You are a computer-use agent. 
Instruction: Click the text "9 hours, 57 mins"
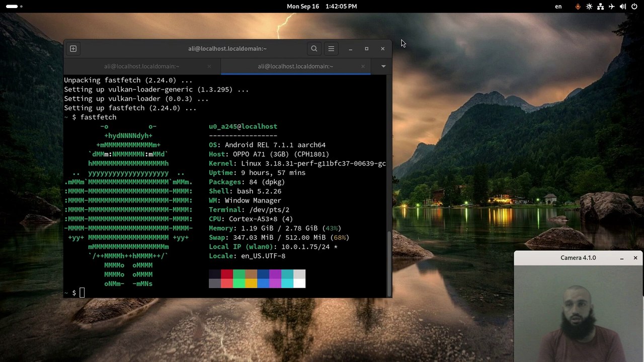pyautogui.click(x=273, y=173)
